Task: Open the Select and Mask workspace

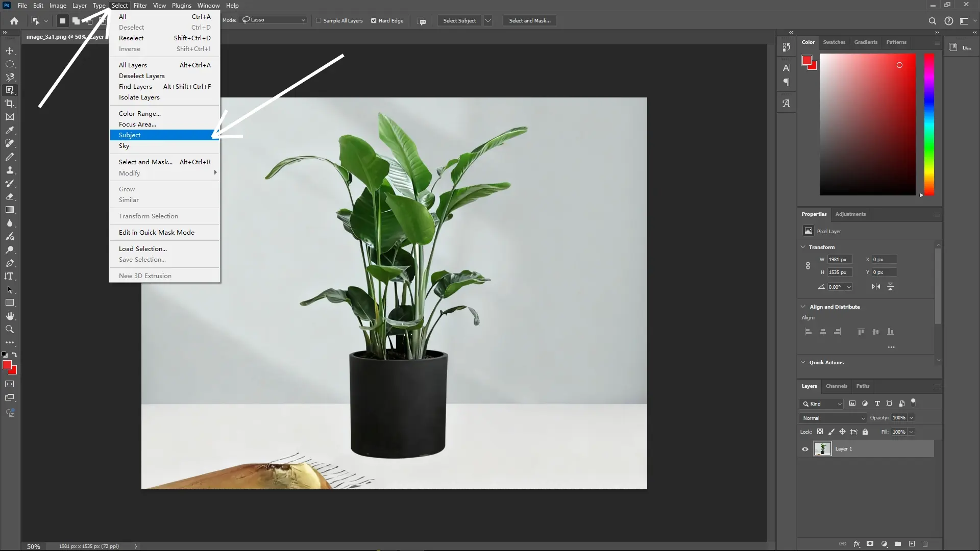Action: pos(529,20)
